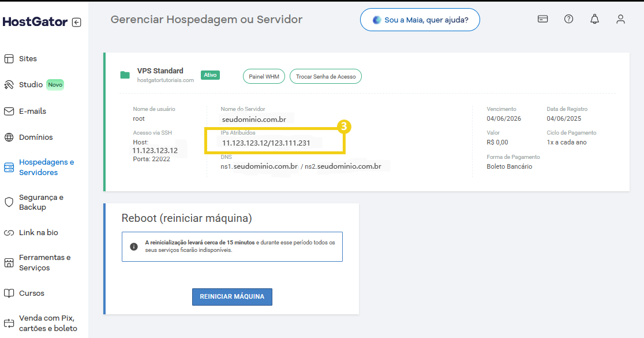
Task: Select assigned IPs 11.123.123.12/123.111.231
Action: coord(266,143)
